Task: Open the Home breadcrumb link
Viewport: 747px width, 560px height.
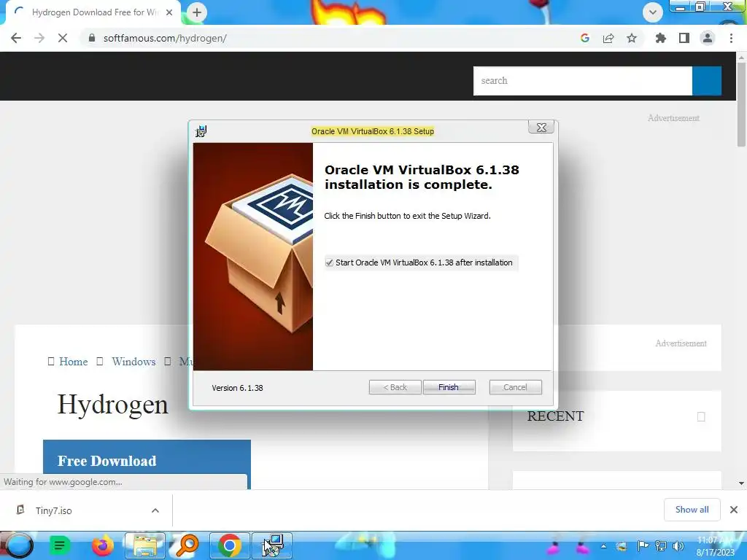Action: 74,362
